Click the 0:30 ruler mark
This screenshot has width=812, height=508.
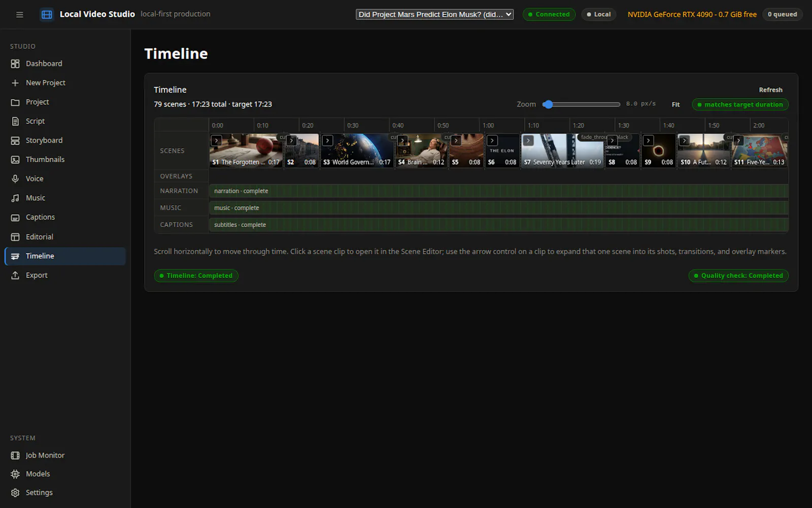[353, 125]
